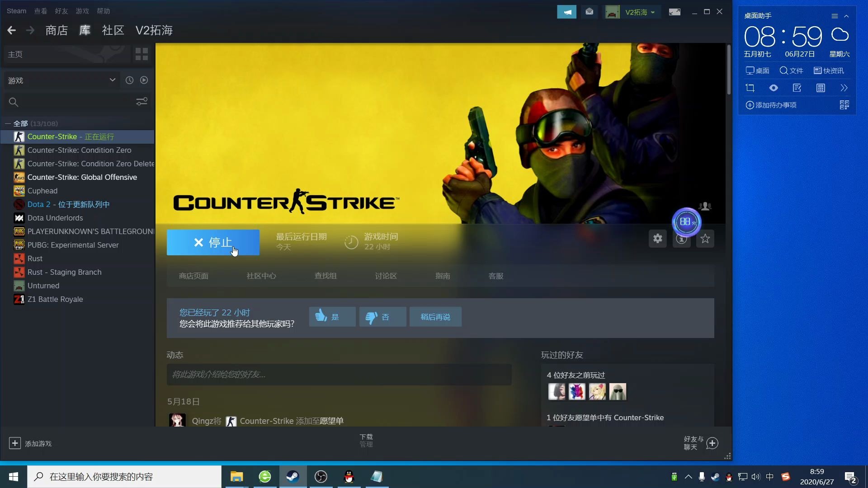Open the 好友 menu

coord(61,11)
